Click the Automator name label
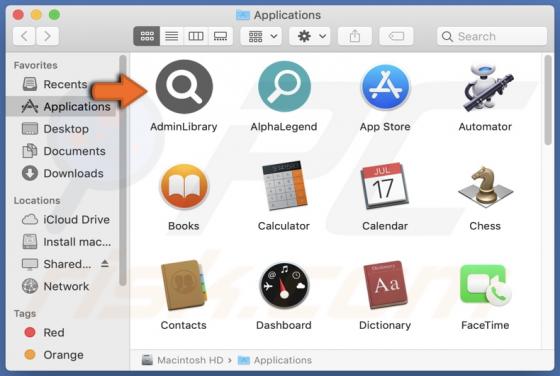 485,127
